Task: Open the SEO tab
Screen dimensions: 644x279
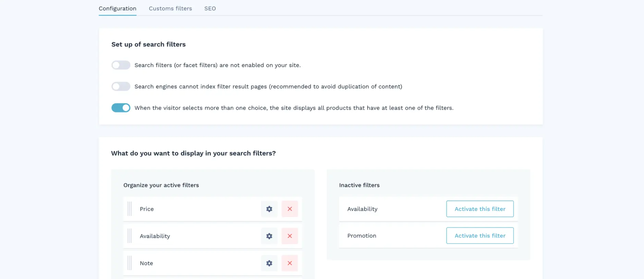Action: (x=210, y=8)
